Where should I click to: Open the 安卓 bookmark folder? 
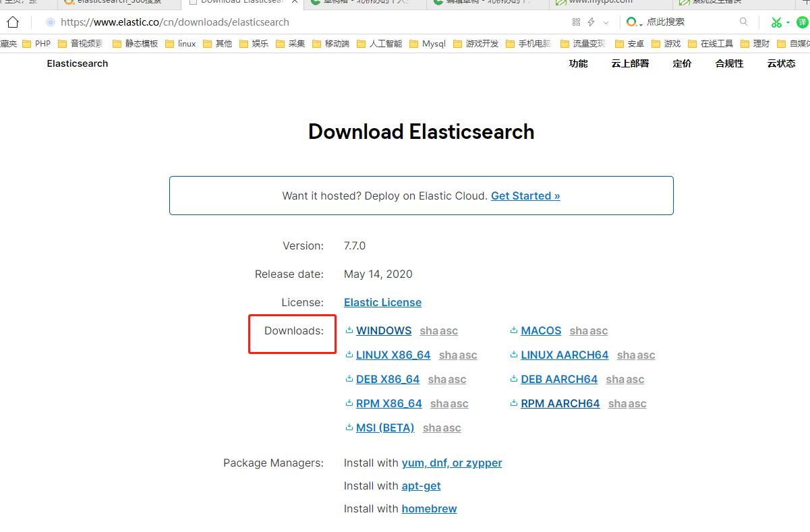[629, 44]
